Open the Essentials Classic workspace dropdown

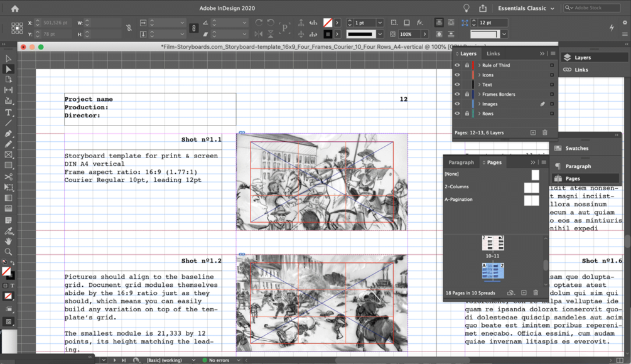[x=526, y=9]
